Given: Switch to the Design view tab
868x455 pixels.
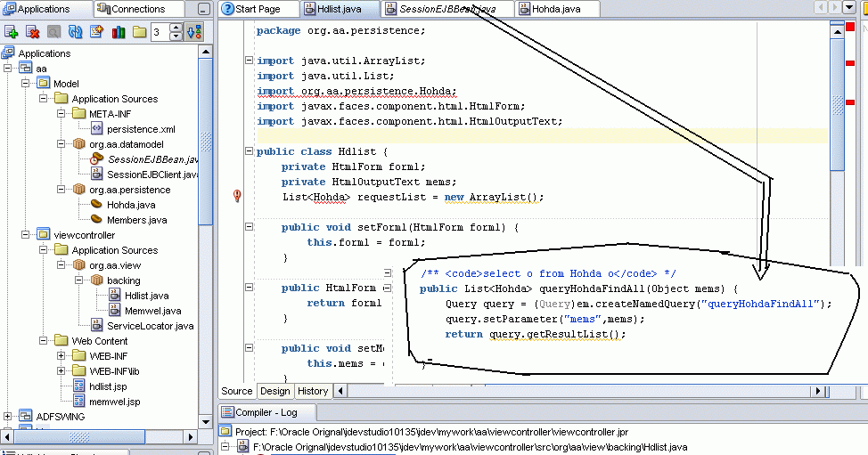Looking at the screenshot, I should point(274,391).
